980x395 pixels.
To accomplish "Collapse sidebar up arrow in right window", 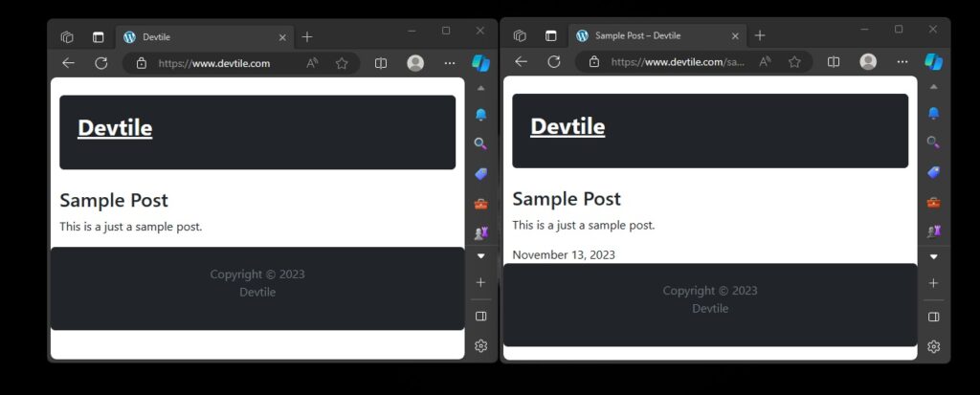I will click(x=933, y=87).
